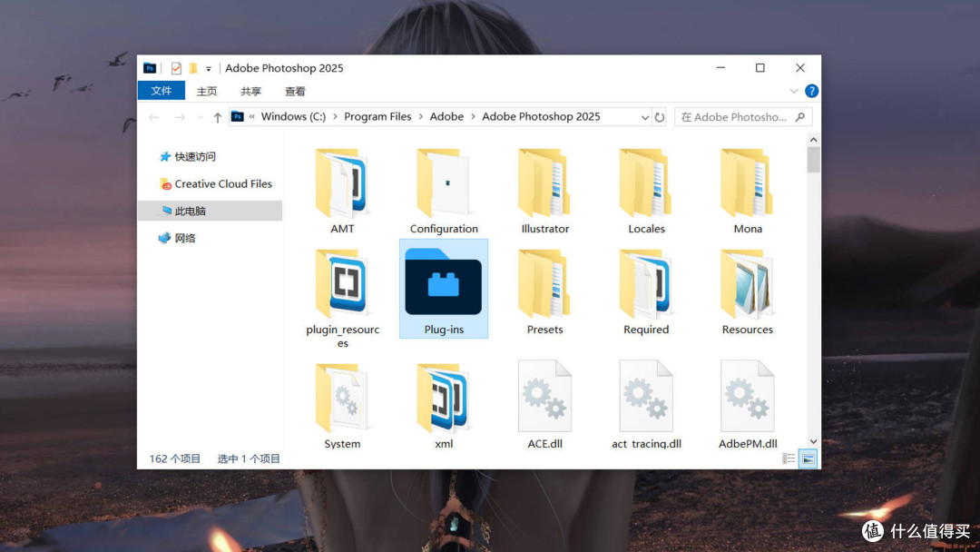Click the Required folder icon
This screenshot has width=980, height=552.
point(646,284)
